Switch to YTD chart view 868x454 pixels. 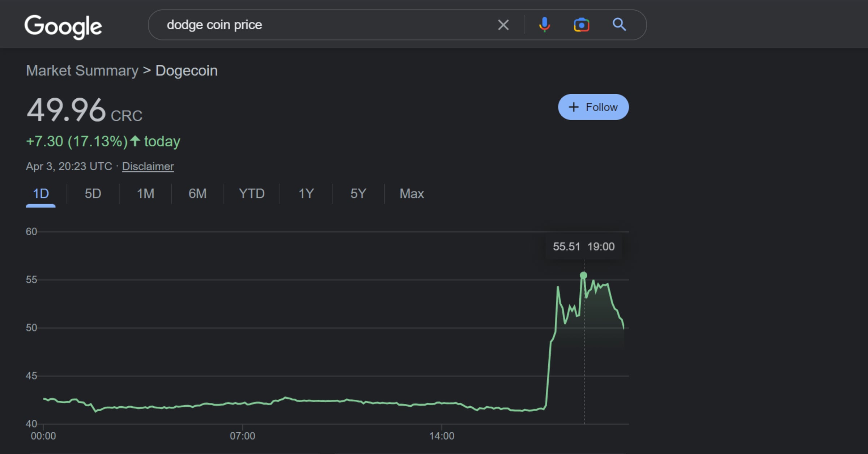tap(252, 194)
